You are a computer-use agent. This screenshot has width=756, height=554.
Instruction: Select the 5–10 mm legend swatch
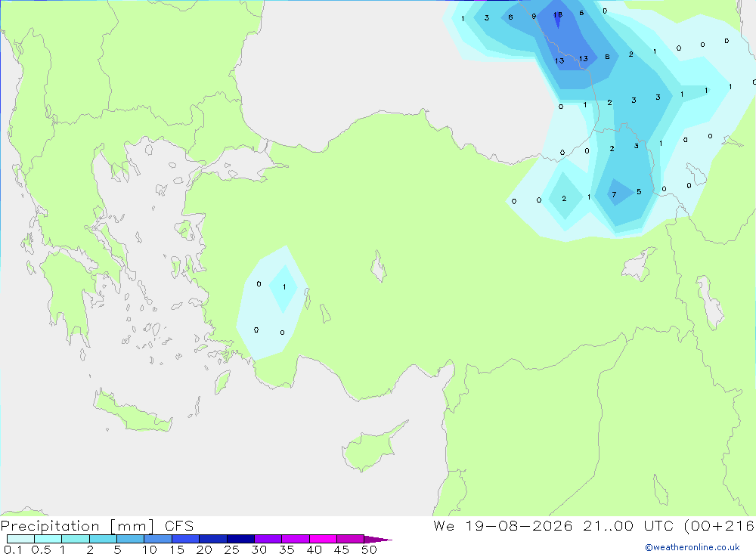131,539
